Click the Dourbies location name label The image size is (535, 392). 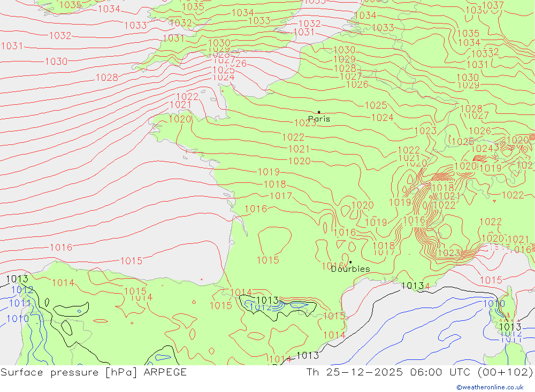[x=350, y=269]
